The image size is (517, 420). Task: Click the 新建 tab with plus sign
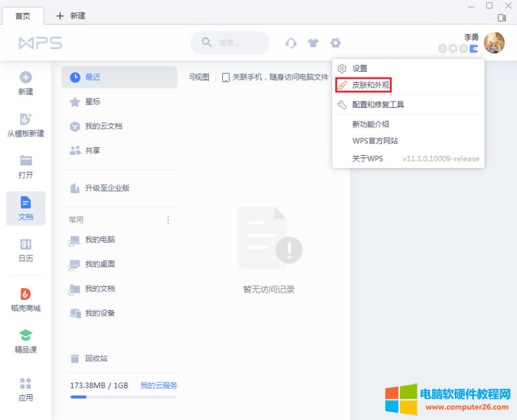tap(71, 16)
